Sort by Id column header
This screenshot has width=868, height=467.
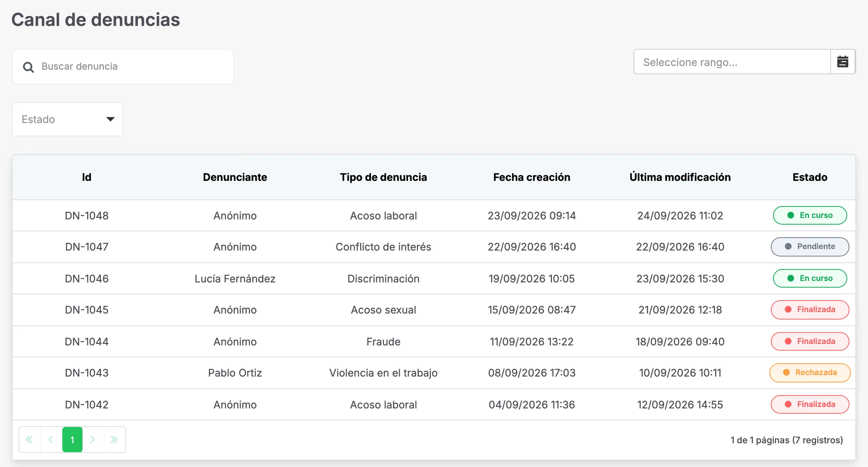[x=87, y=177]
